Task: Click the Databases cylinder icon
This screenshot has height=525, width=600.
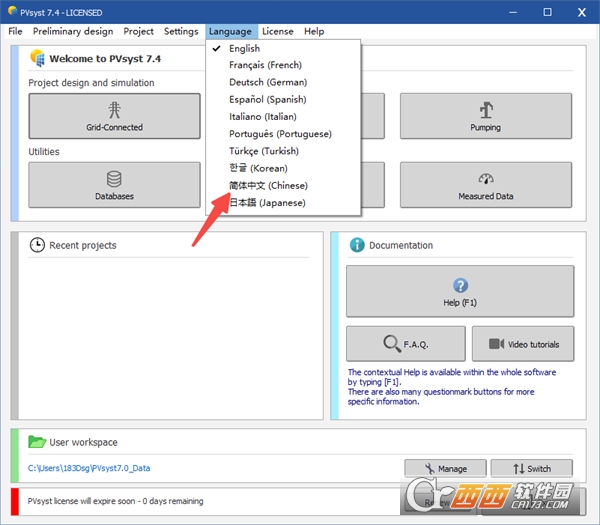Action: (x=114, y=179)
